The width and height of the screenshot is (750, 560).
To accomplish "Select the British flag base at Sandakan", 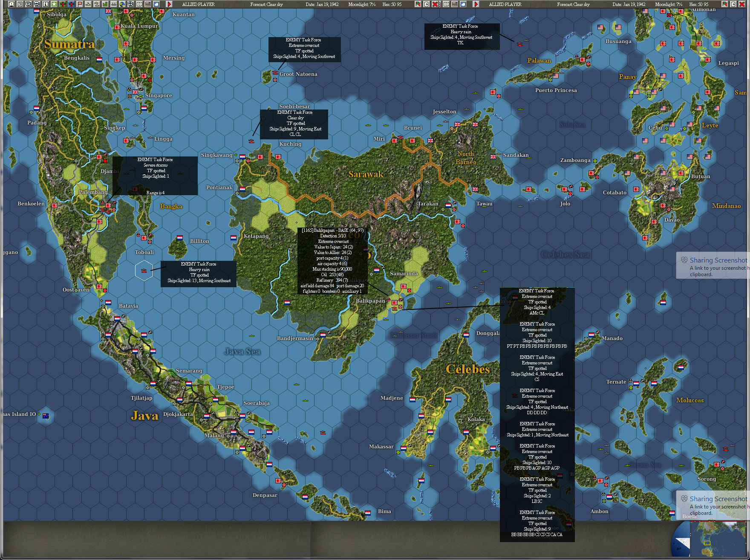I will click(493, 157).
